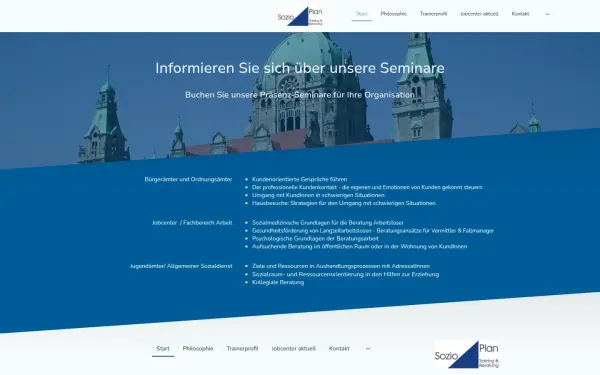This screenshot has width=600, height=375.
Task: Click 'Aufsuchende Beratung im öffentlichen Raum' item
Action: [359, 246]
